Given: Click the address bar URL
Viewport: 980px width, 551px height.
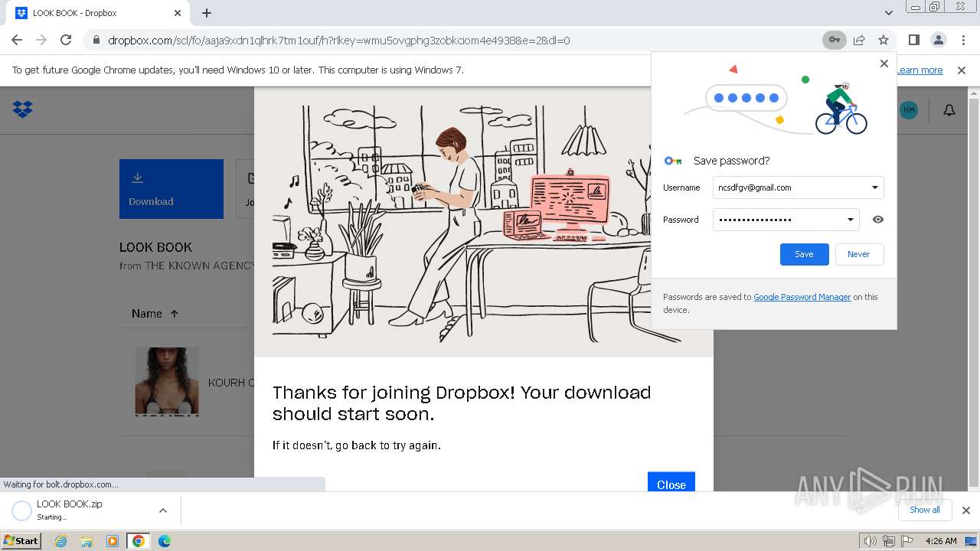Looking at the screenshot, I should click(338, 41).
